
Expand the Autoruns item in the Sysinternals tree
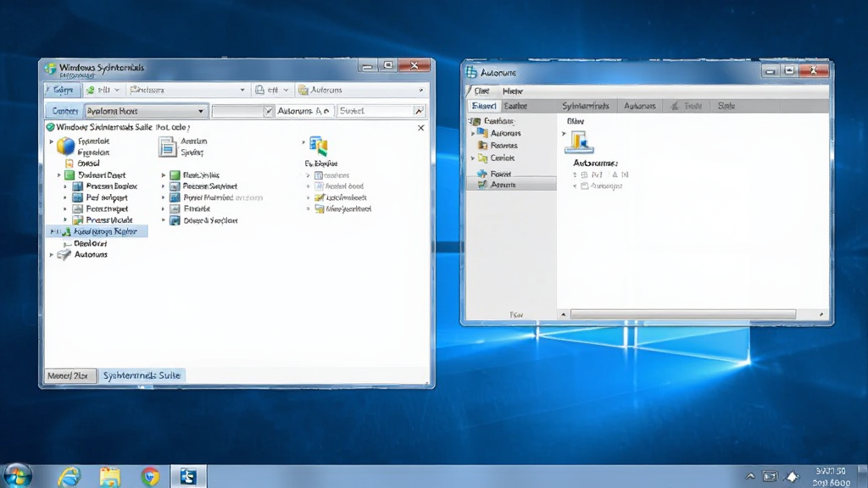52,255
